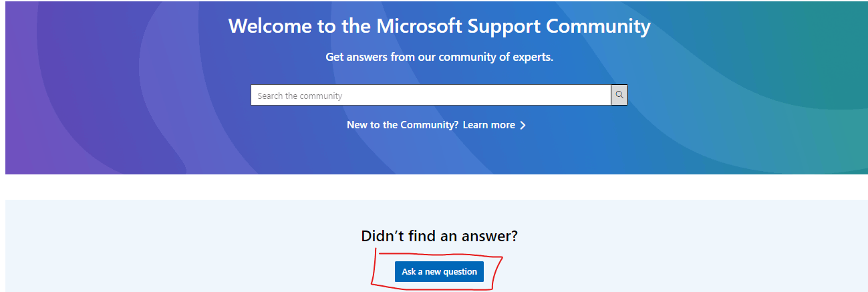Click the Didn't find an answer? heading

[439, 236]
